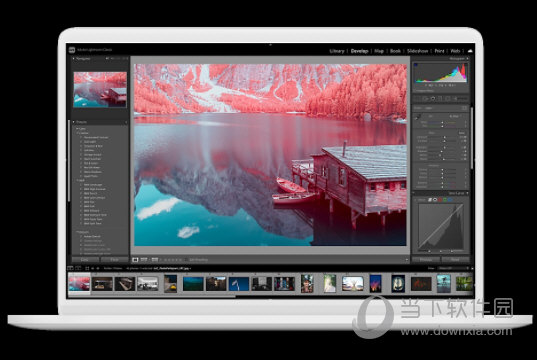This screenshot has height=360, width=537.
Task: Click on the tone curve graph
Action: click(441, 227)
